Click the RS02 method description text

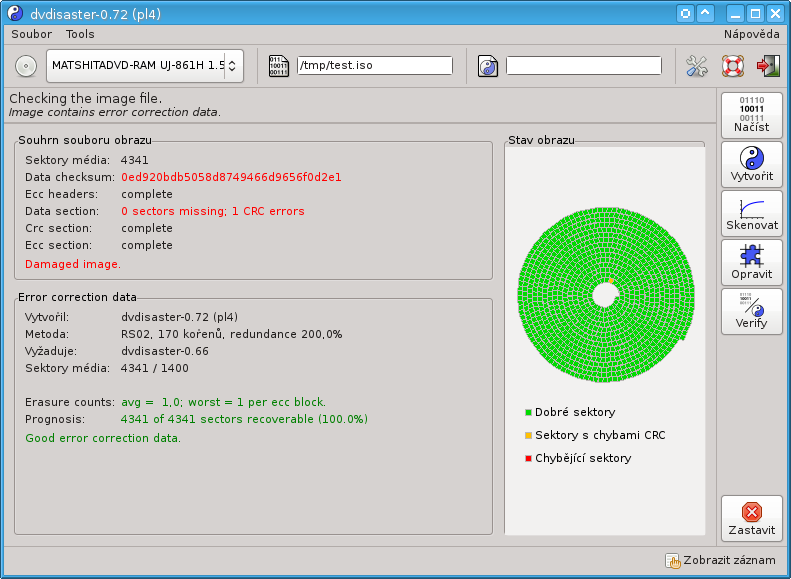coord(232,334)
